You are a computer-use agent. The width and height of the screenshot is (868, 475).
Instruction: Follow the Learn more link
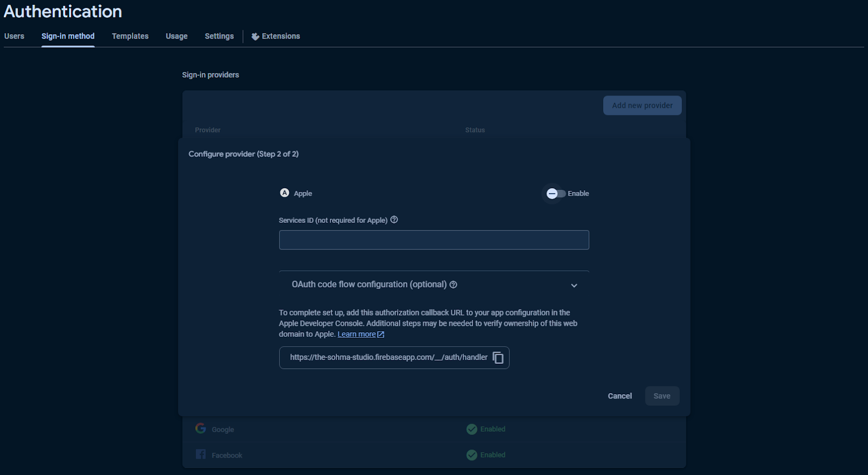(356, 334)
